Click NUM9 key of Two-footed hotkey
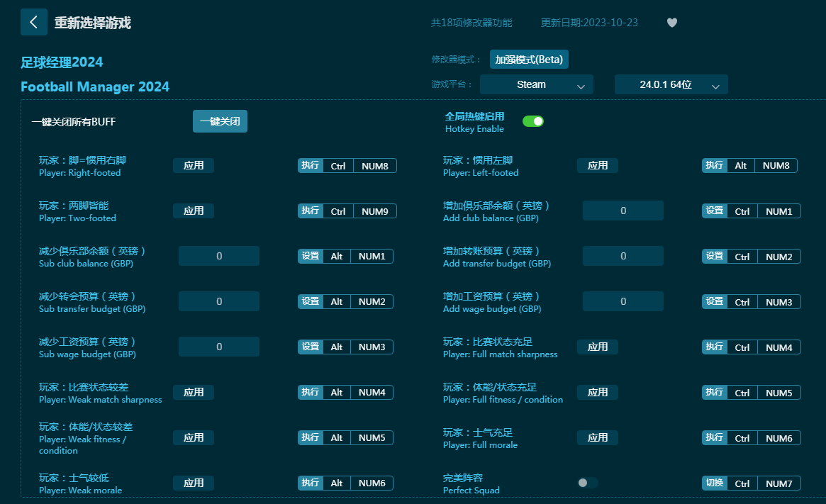 [x=374, y=211]
